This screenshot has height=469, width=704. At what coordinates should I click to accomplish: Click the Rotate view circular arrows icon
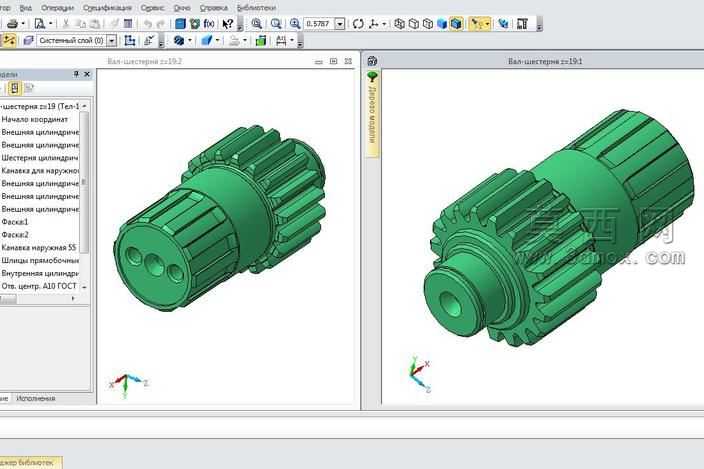358,24
